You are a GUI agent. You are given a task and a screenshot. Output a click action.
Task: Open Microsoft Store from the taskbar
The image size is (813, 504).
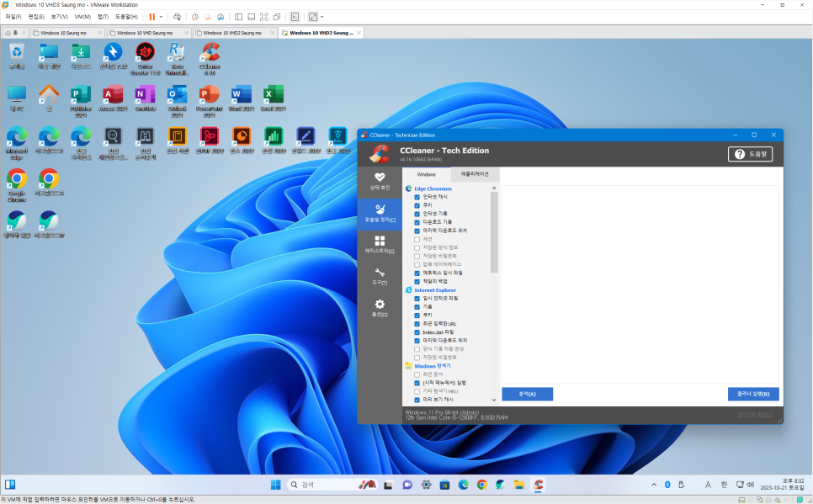click(x=444, y=485)
